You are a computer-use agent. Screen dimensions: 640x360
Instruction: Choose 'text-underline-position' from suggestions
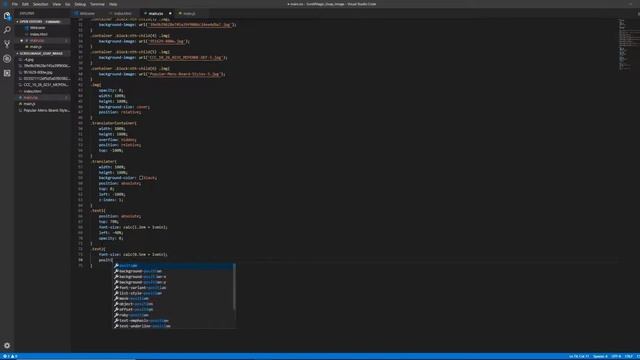click(x=173, y=326)
